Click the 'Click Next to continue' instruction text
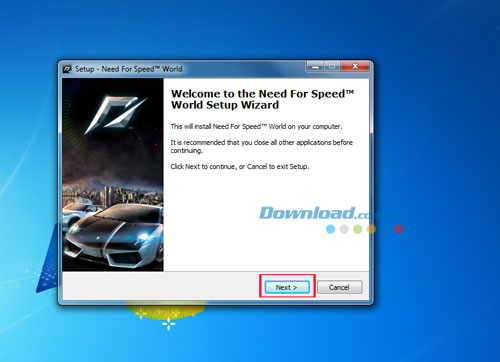 pos(240,166)
